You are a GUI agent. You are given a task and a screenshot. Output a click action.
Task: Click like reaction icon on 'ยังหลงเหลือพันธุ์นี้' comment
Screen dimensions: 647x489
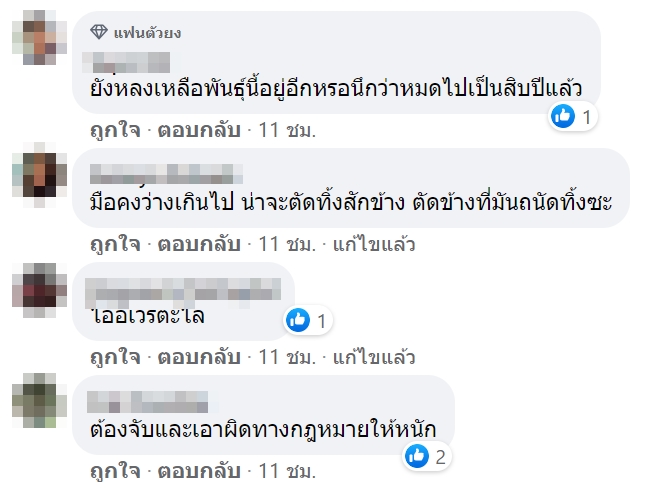click(x=563, y=117)
